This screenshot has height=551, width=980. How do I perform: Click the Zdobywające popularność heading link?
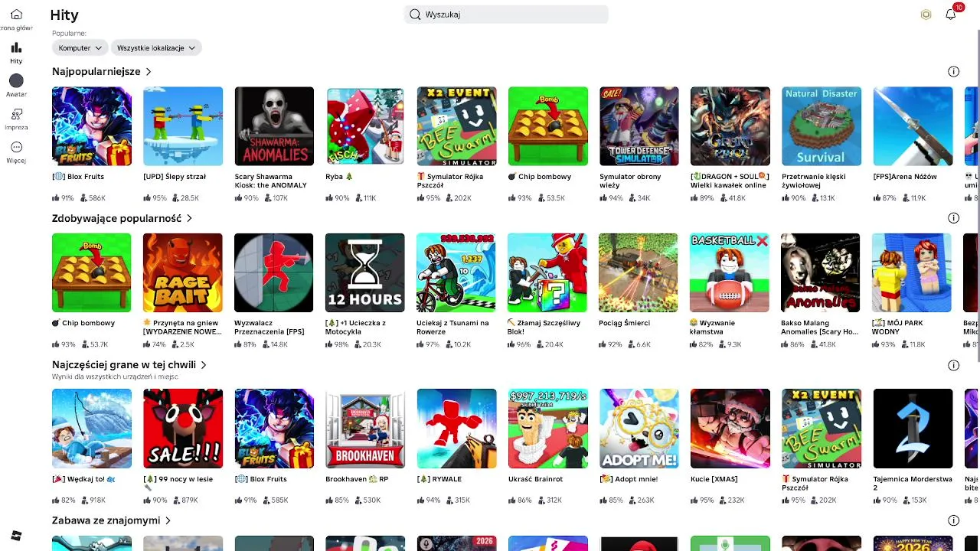coord(116,218)
